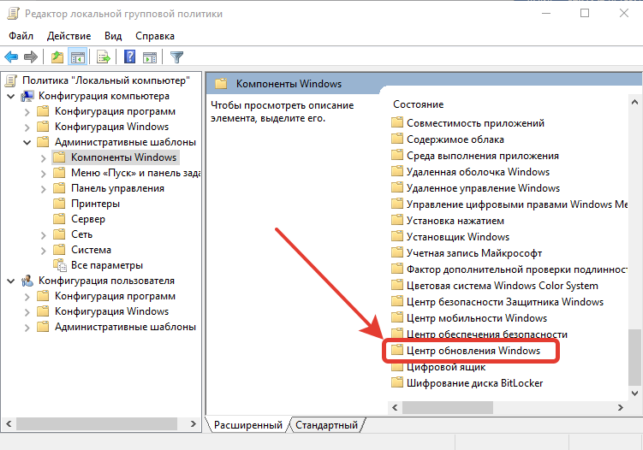643x450 pixels.
Task: Collapse Административные шаблоны under computer configuration
Action: coord(27,143)
